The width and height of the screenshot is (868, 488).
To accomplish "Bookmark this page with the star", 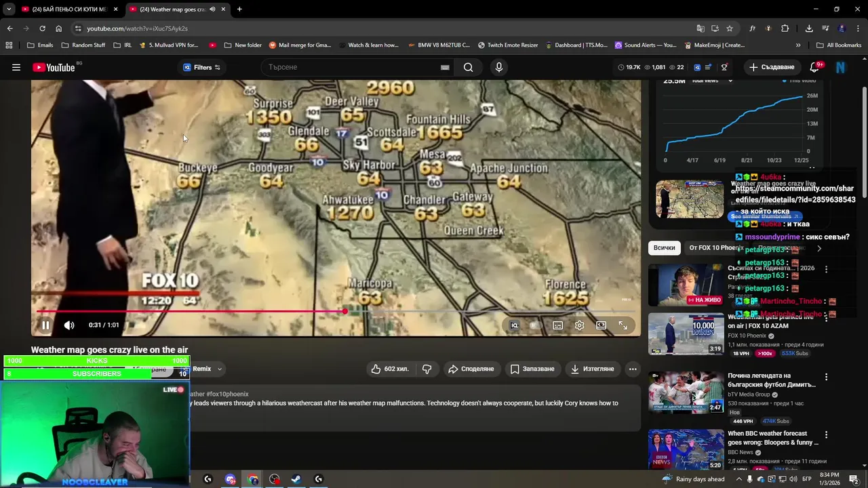I will tap(730, 28).
